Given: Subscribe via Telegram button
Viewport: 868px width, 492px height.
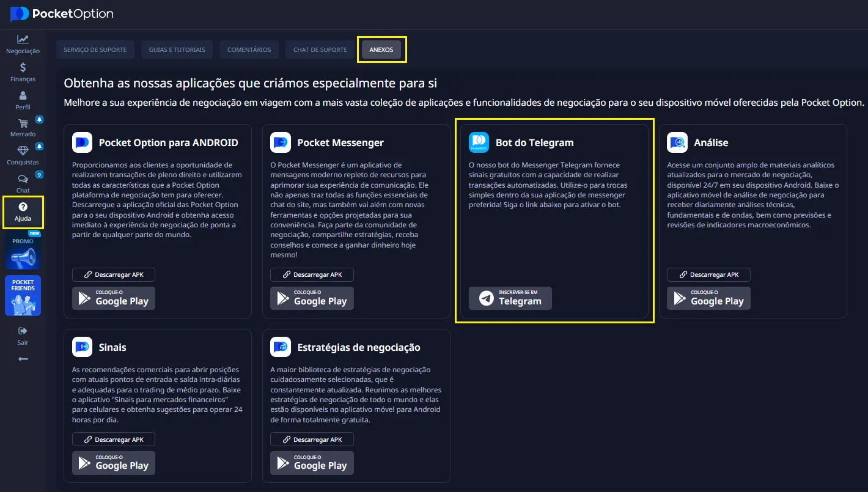Looking at the screenshot, I should click(510, 298).
